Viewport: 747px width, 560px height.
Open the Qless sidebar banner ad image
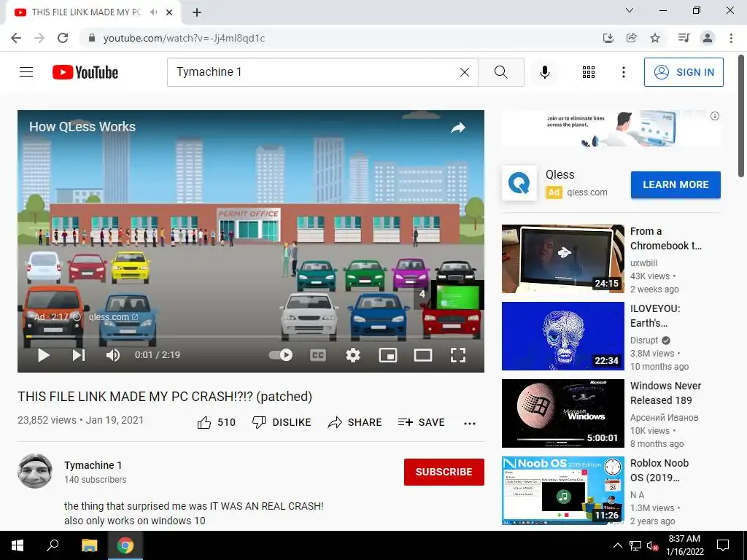(x=611, y=128)
